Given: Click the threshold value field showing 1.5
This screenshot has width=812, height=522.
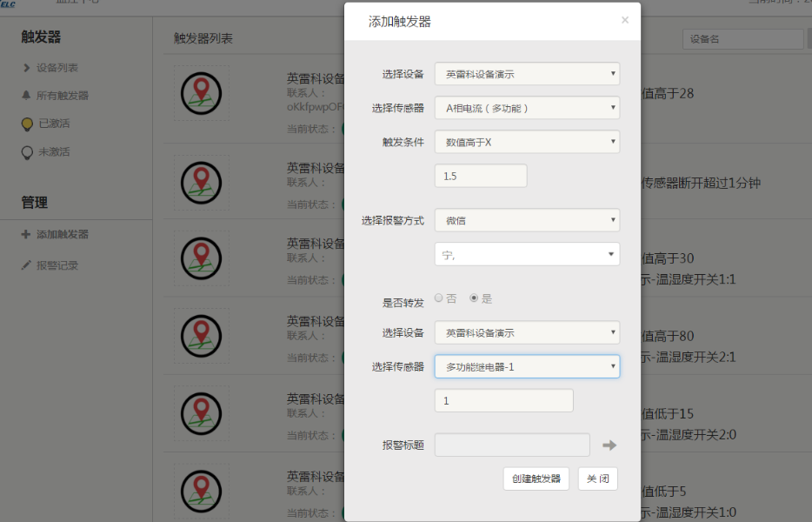Looking at the screenshot, I should (x=481, y=176).
